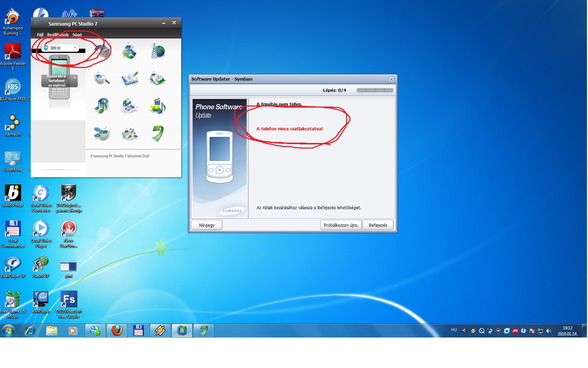Launch the phone sync icon with green arrows

click(129, 51)
